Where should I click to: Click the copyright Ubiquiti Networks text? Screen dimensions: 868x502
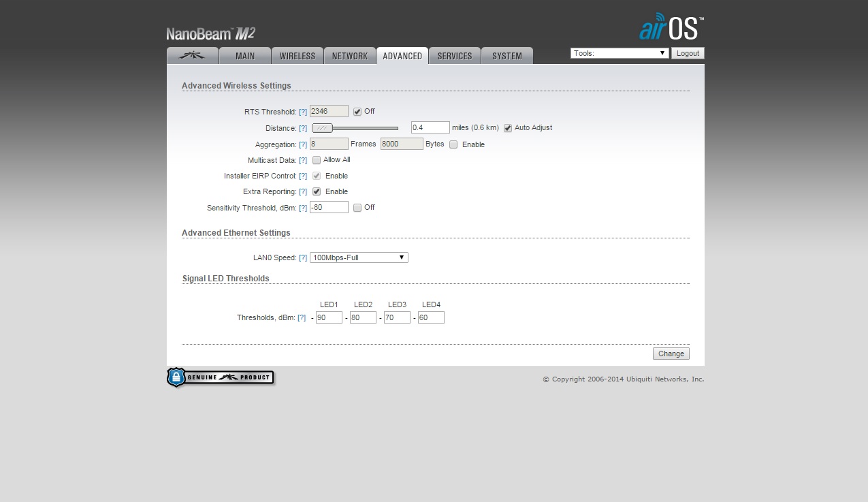pyautogui.click(x=624, y=379)
